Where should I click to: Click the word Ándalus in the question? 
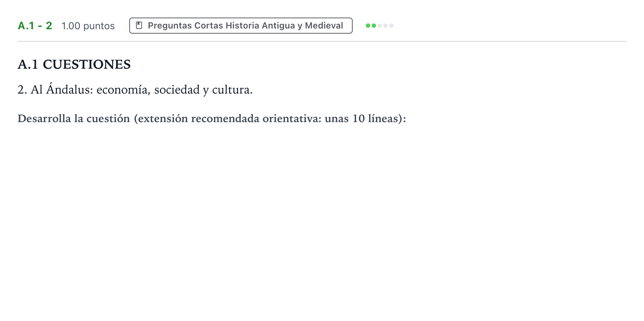pos(69,89)
